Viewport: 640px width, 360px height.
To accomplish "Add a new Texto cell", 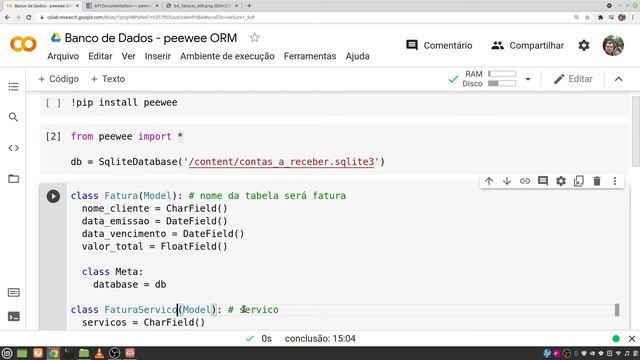I will (x=108, y=79).
